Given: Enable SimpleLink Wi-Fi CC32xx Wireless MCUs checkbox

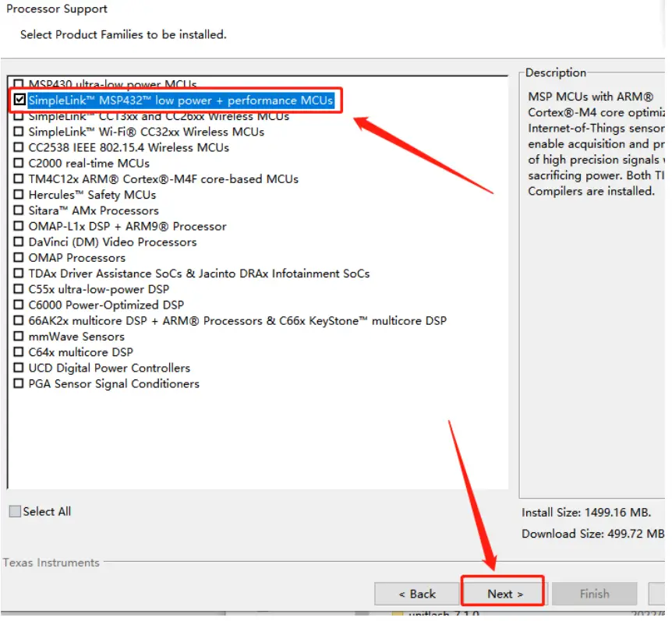Looking at the screenshot, I should pyautogui.click(x=19, y=132).
